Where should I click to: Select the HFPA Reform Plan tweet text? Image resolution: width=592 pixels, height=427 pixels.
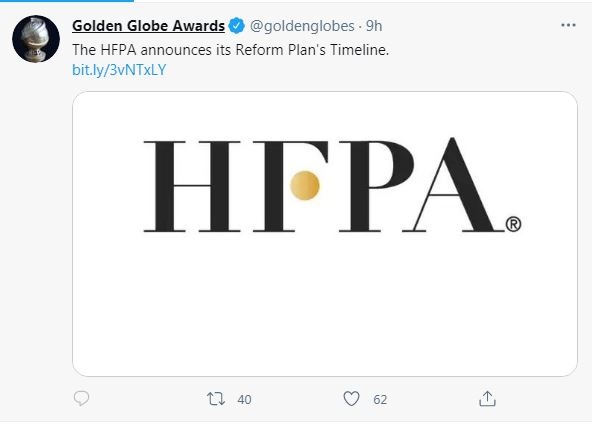click(x=230, y=50)
